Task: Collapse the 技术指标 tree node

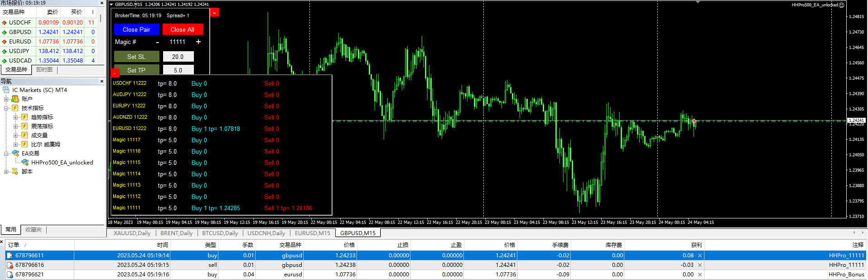Action: pos(6,108)
